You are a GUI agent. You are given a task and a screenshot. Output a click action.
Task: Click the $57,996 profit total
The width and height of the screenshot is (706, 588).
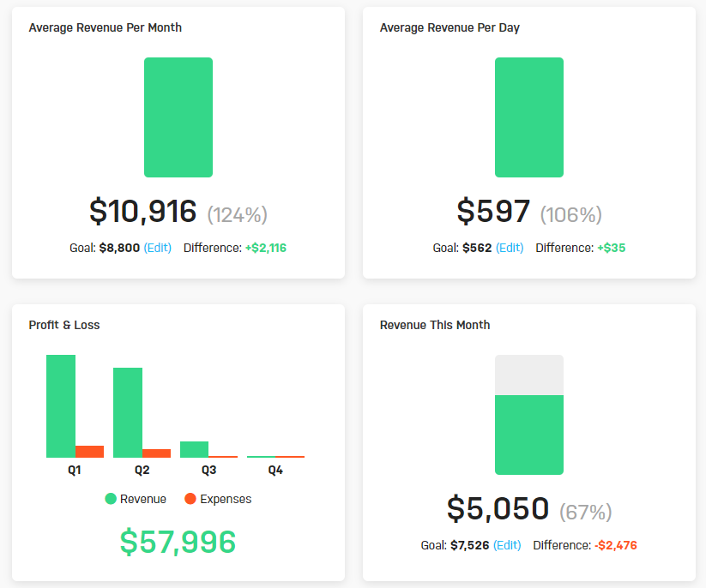(178, 542)
